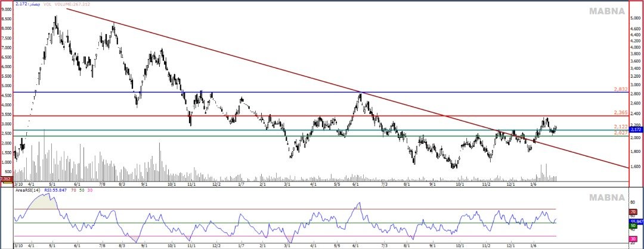Click the 2,122 teal level label
The height and width of the screenshot is (249, 644).
[620, 127]
